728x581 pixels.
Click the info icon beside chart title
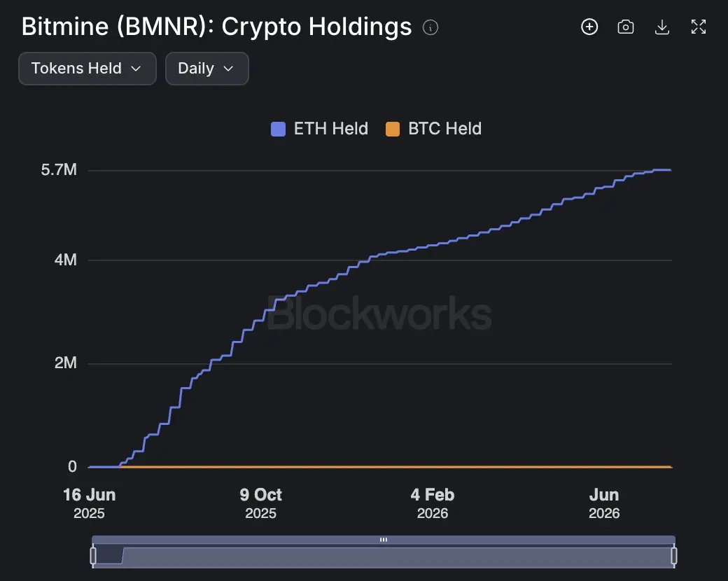tap(430, 27)
